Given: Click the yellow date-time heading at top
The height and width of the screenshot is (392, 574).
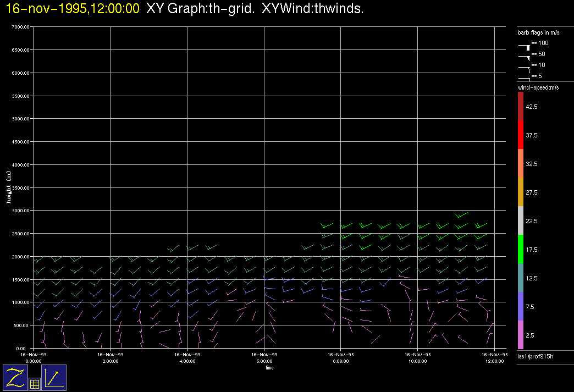Looking at the screenshot, I should (73, 9).
